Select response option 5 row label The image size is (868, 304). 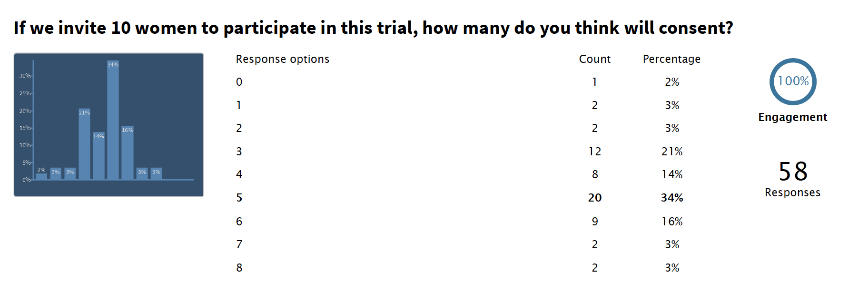tap(239, 198)
